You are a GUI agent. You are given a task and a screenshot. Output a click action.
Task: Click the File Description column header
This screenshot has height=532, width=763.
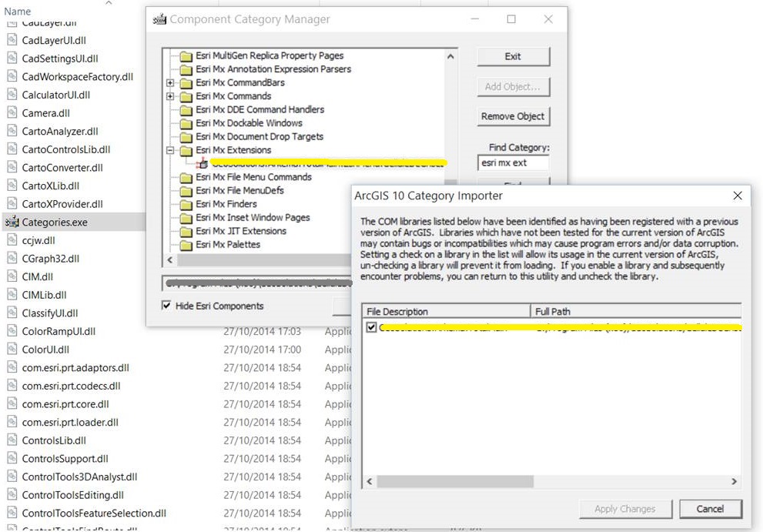pos(447,311)
